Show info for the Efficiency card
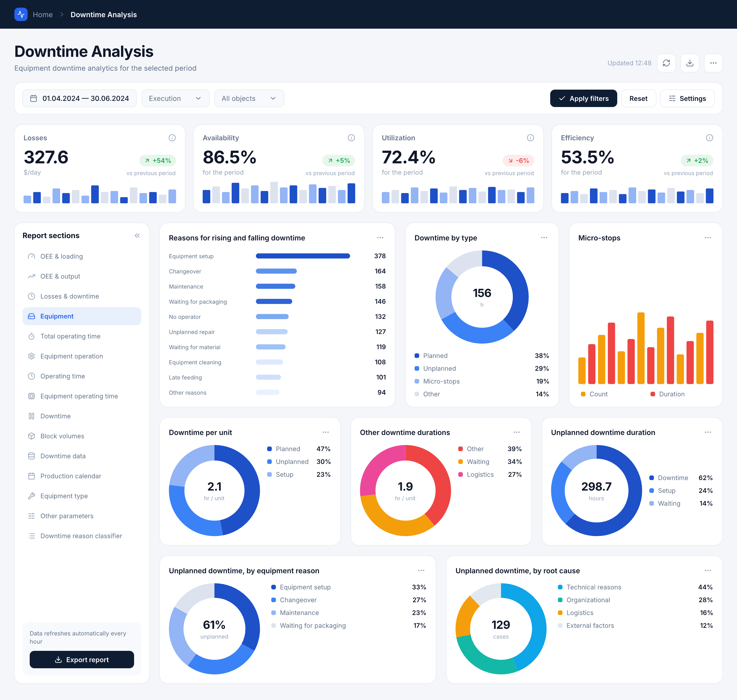The height and width of the screenshot is (700, 737). click(709, 138)
